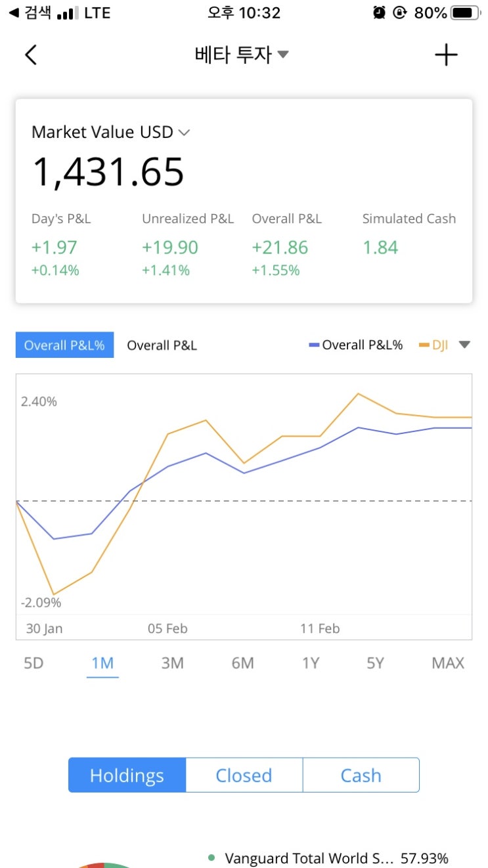
Task: Open the DJI benchmark dropdown arrow
Action: pyautogui.click(x=464, y=345)
